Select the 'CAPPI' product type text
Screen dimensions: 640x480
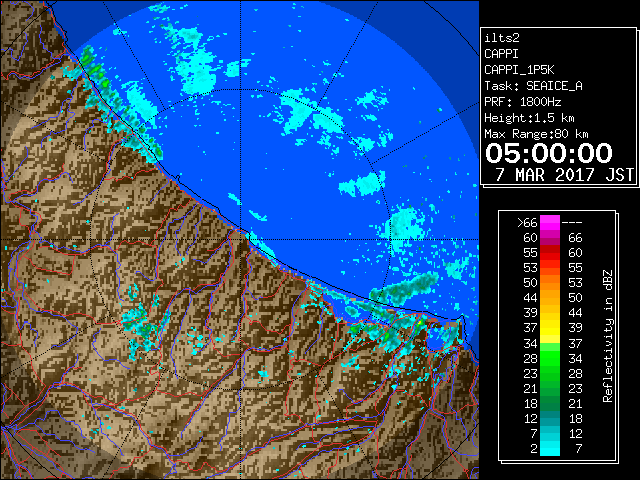[x=501, y=54]
